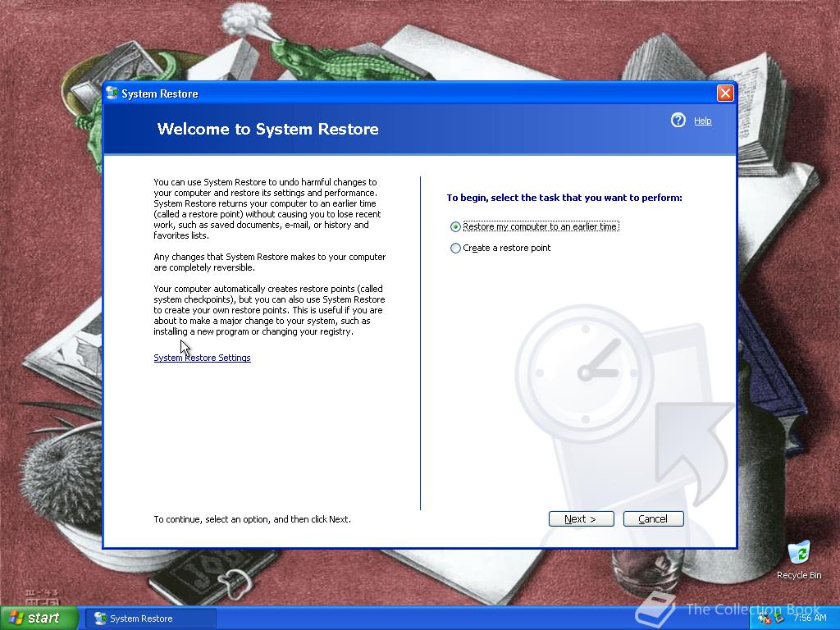Open the Start menu
This screenshot has height=630, width=840.
(x=39, y=619)
